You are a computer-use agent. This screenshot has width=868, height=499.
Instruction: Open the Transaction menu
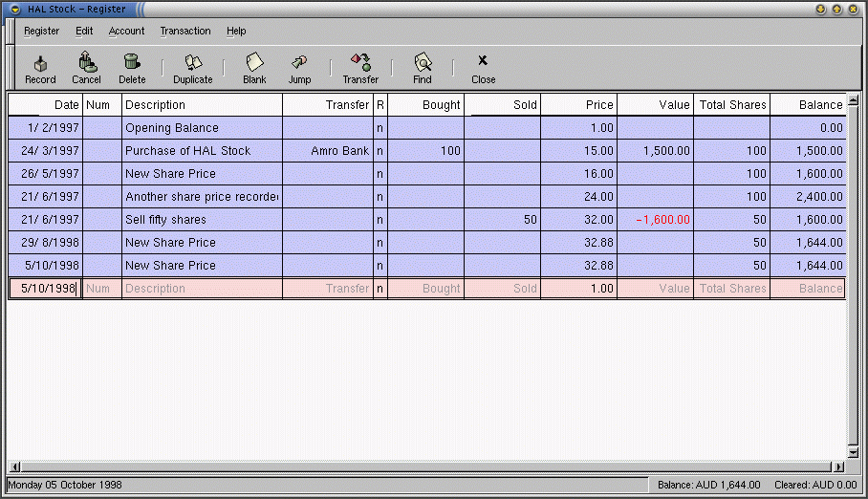coord(185,31)
